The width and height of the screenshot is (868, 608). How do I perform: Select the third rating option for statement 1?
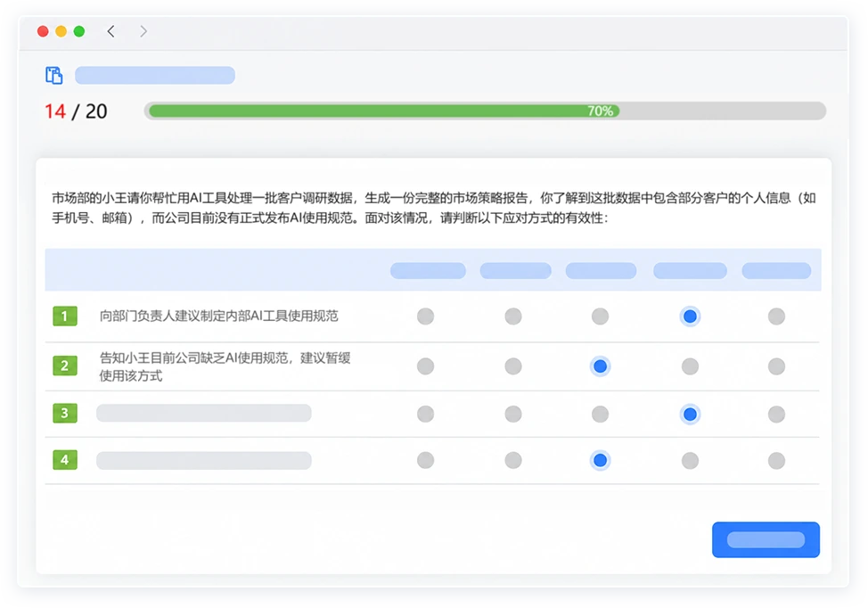(600, 316)
